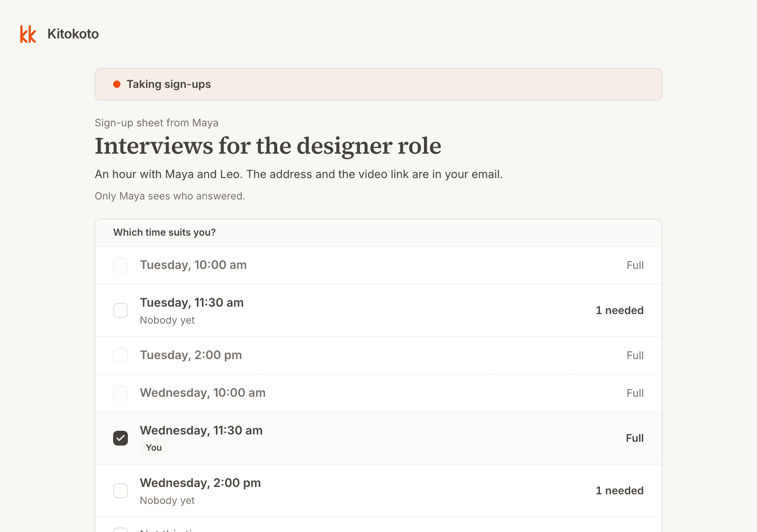The image size is (757, 532).
Task: Click the 'Wednesday, 10:00 am' label
Action: (203, 393)
